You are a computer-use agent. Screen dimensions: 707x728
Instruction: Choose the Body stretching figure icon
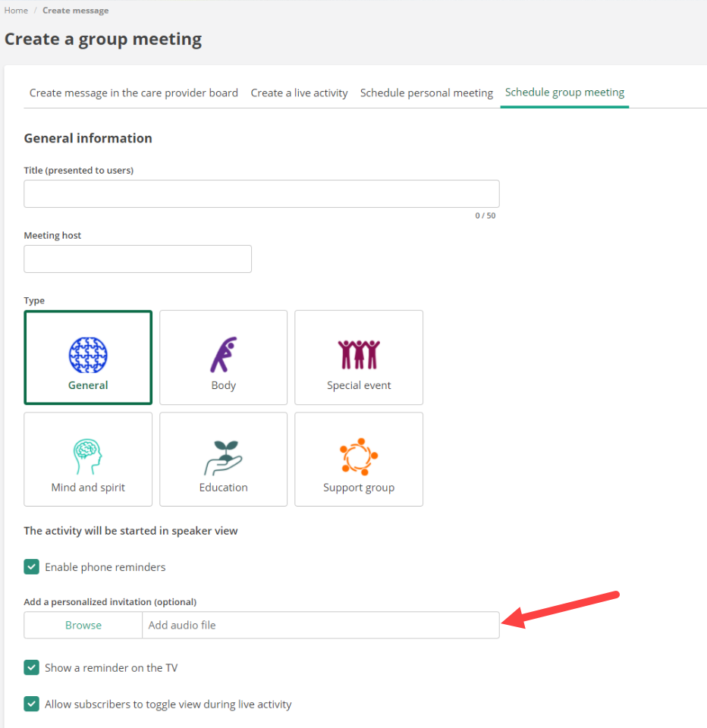pos(223,355)
